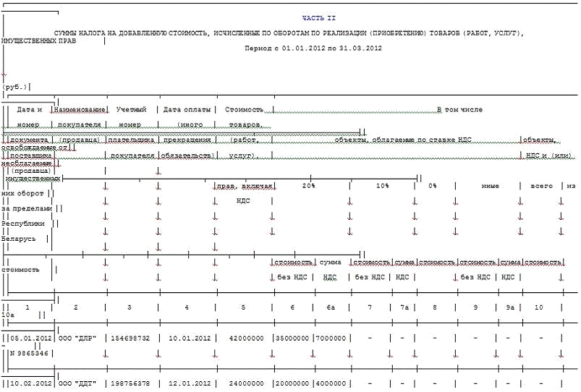Click the payment date 10.01.2012
This screenshot has height=392, width=581.
(x=190, y=338)
